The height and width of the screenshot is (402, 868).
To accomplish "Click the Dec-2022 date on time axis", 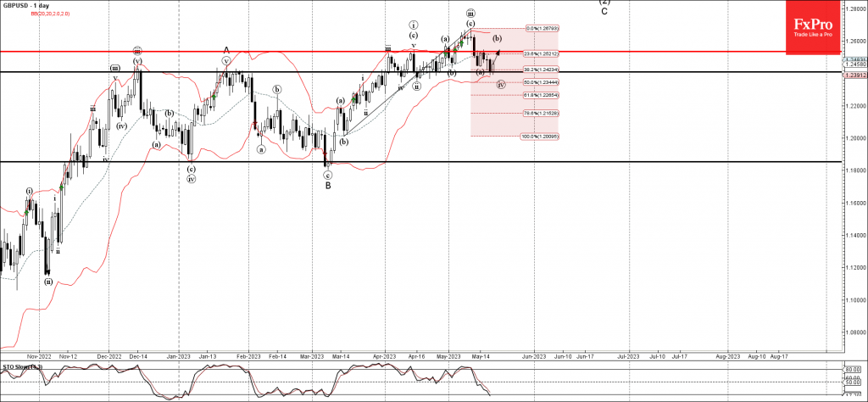I will click(109, 357).
